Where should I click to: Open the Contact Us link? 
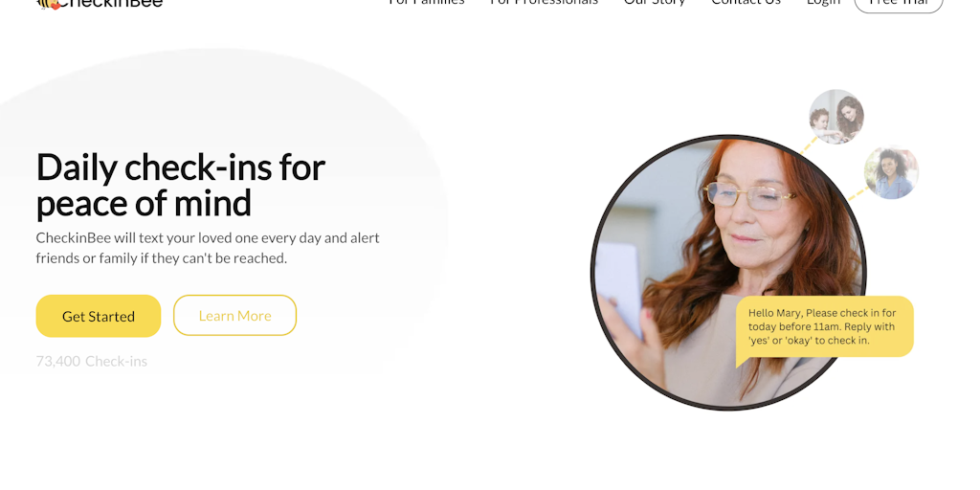point(746,2)
